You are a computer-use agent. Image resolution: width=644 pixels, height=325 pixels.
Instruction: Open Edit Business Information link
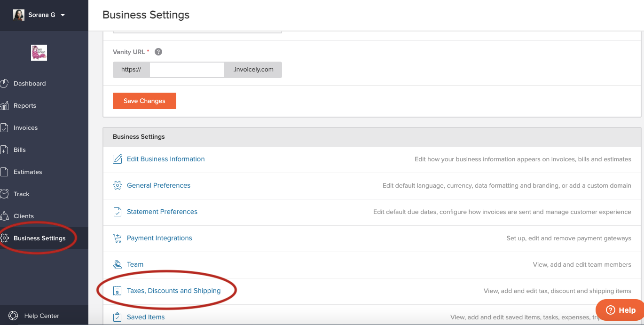coord(166,159)
